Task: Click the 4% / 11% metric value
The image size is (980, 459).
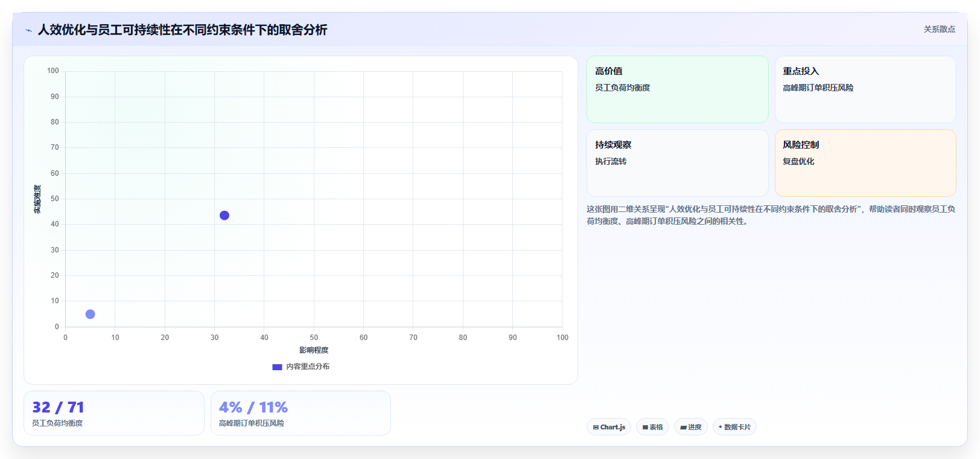Action: 253,408
